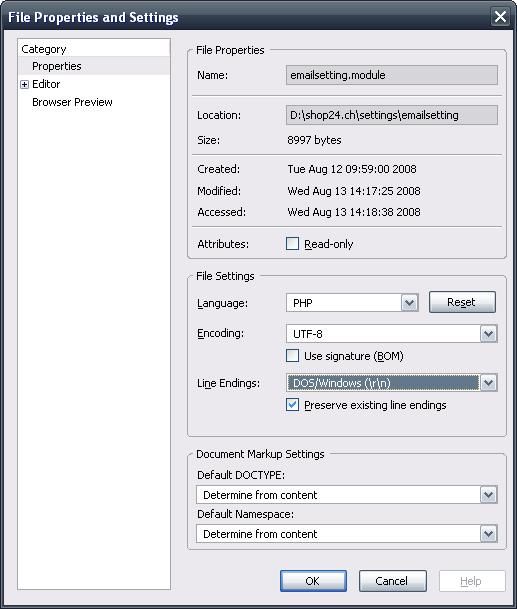517x609 pixels.
Task: Open the Language dropdown arrow
Action: tap(409, 303)
